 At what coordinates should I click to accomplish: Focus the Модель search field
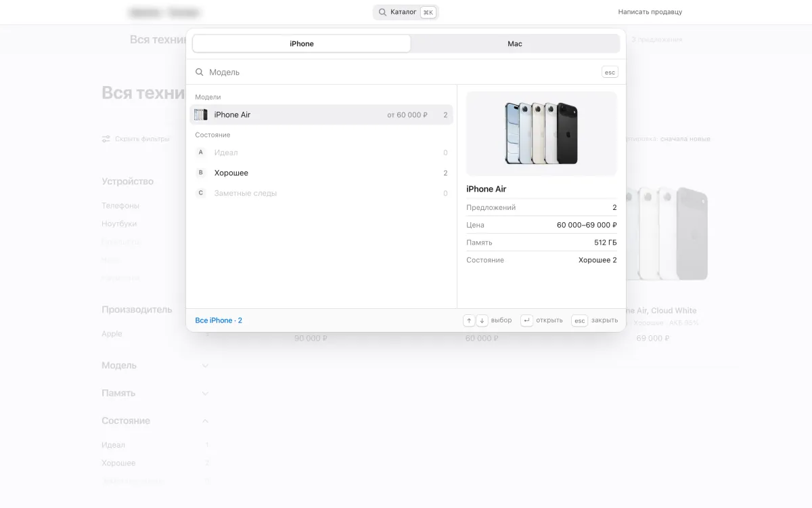[x=403, y=72]
